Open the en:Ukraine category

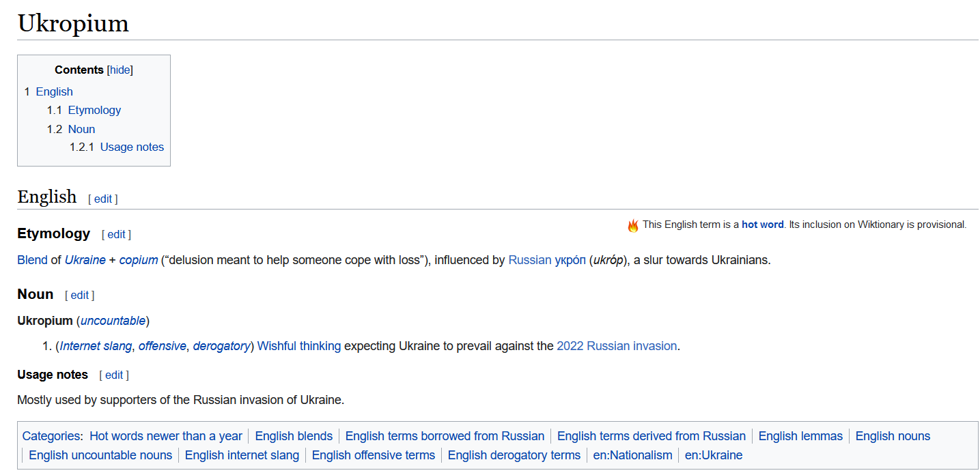pos(714,455)
